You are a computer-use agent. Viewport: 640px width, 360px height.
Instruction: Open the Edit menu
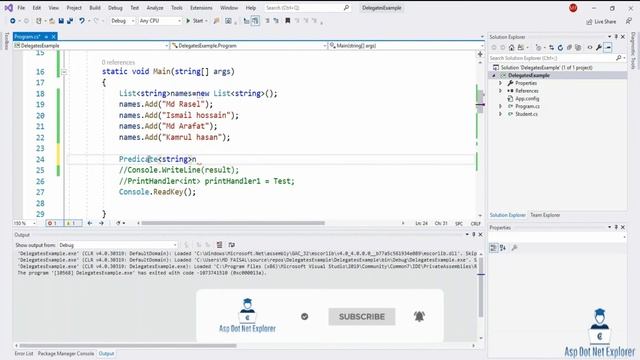point(37,8)
